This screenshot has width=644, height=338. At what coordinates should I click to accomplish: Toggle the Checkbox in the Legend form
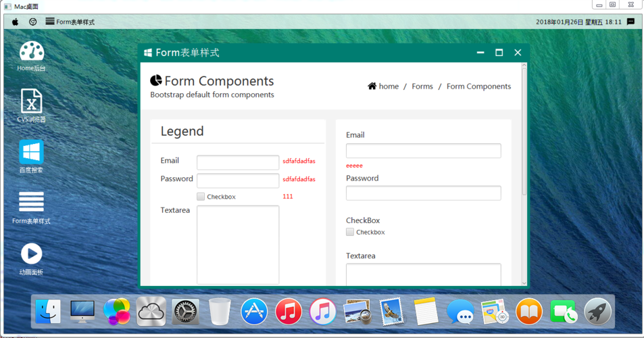pyautogui.click(x=201, y=197)
